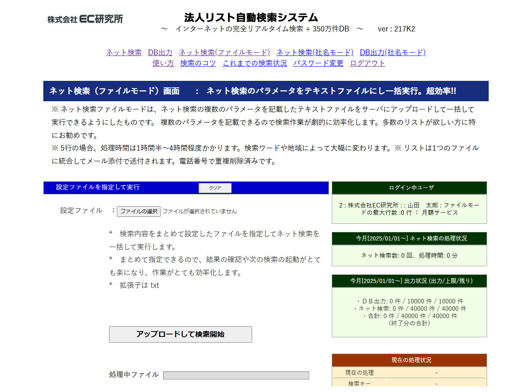Click the 合計: 0 件 / 40000 件 line
The width and height of the screenshot is (532, 392).
(x=409, y=316)
